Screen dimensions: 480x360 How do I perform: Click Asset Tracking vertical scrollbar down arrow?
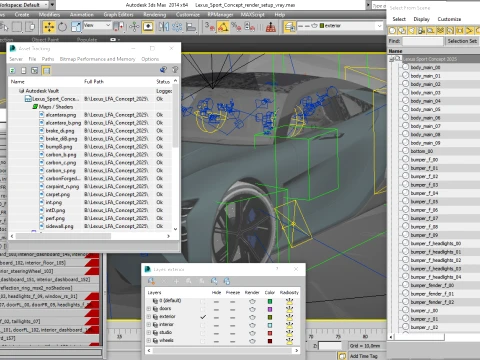[175, 229]
